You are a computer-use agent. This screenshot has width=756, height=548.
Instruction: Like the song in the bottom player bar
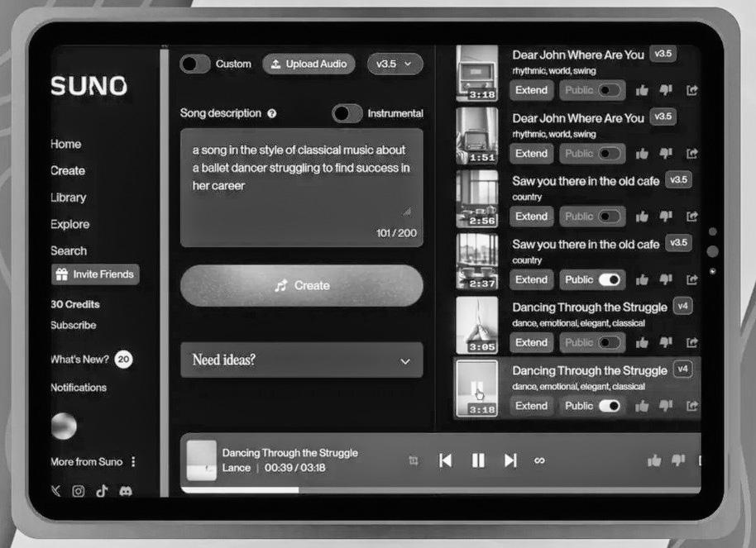(x=654, y=460)
